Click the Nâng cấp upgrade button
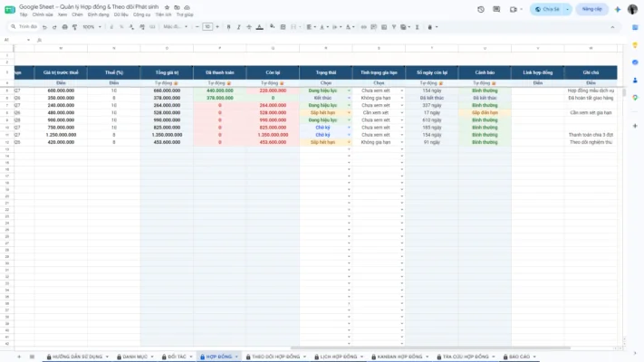This screenshot has height=362, width=644. tap(591, 9)
